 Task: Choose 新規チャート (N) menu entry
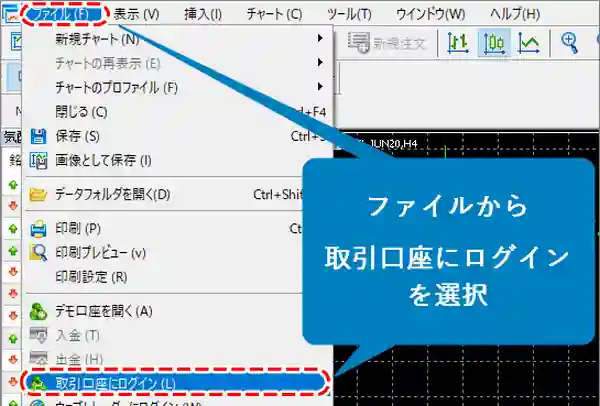click(x=178, y=39)
